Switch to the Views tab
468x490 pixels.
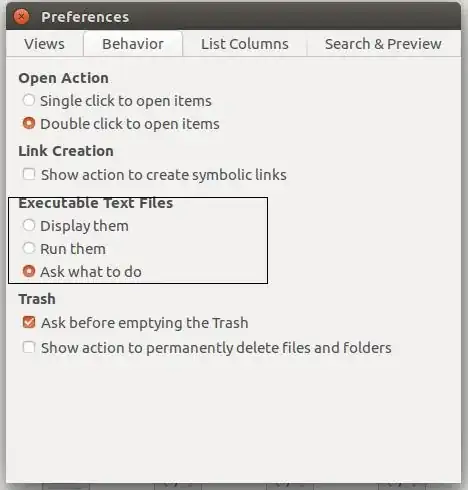45,44
